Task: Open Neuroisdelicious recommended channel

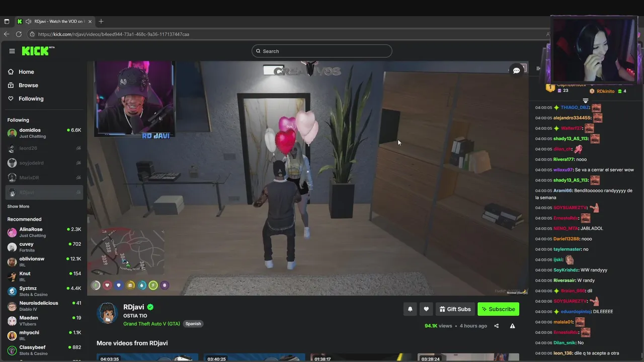Action: [x=44, y=306]
